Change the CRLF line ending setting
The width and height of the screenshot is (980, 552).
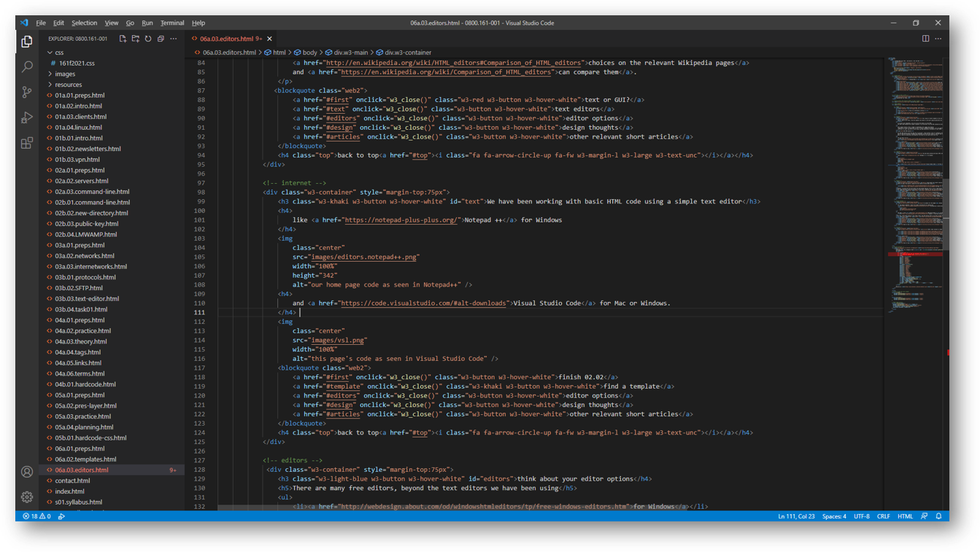point(883,516)
